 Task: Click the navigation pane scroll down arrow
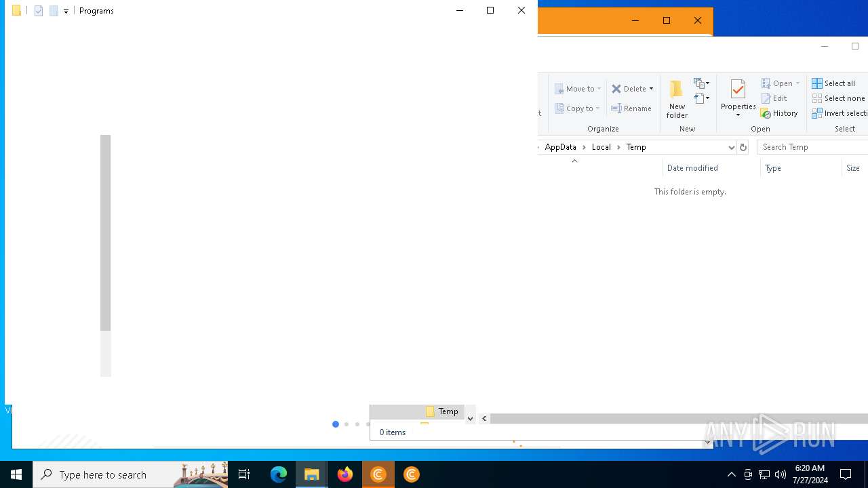tap(470, 419)
